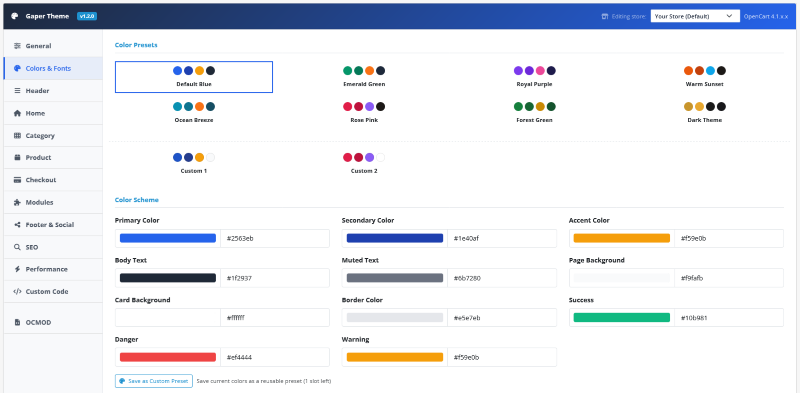800x393 pixels.
Task: Open the Performance tab
Action: click(x=53, y=269)
